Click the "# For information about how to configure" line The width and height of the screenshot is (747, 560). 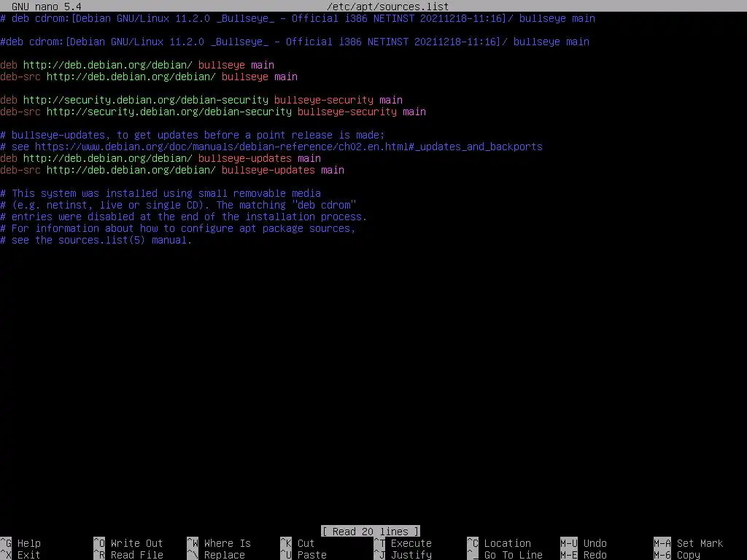click(x=178, y=228)
